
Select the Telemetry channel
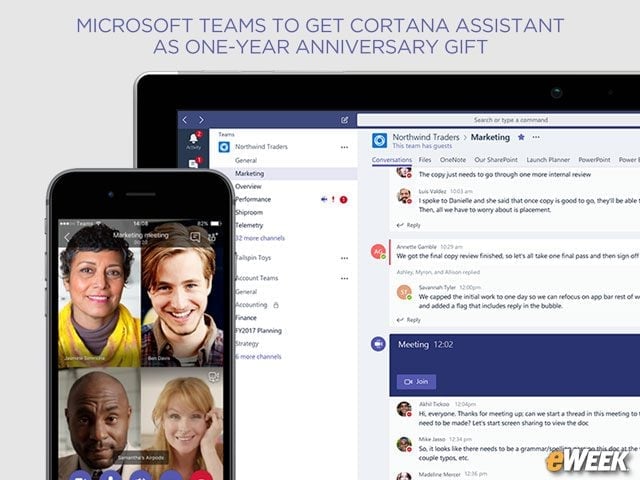click(249, 225)
